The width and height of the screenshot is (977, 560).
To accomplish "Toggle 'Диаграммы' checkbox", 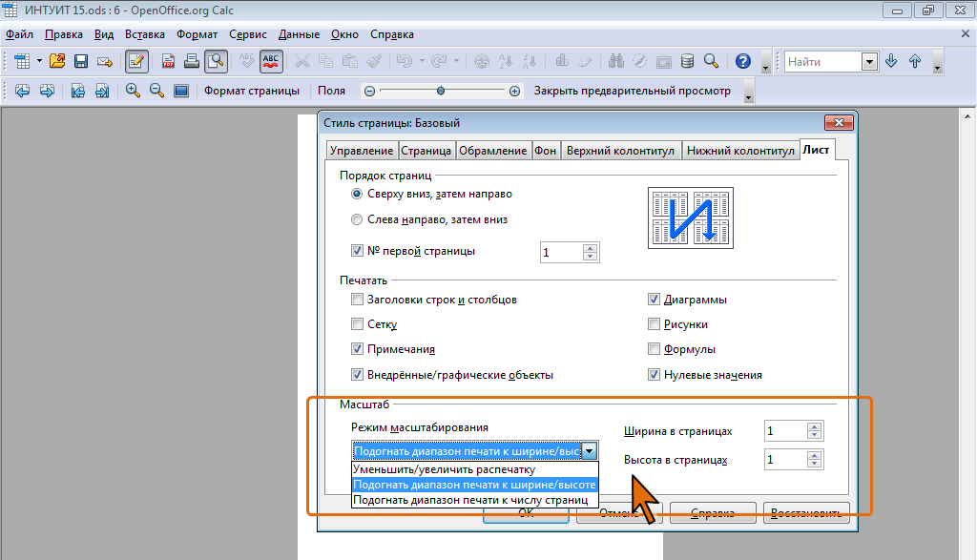I will [654, 299].
